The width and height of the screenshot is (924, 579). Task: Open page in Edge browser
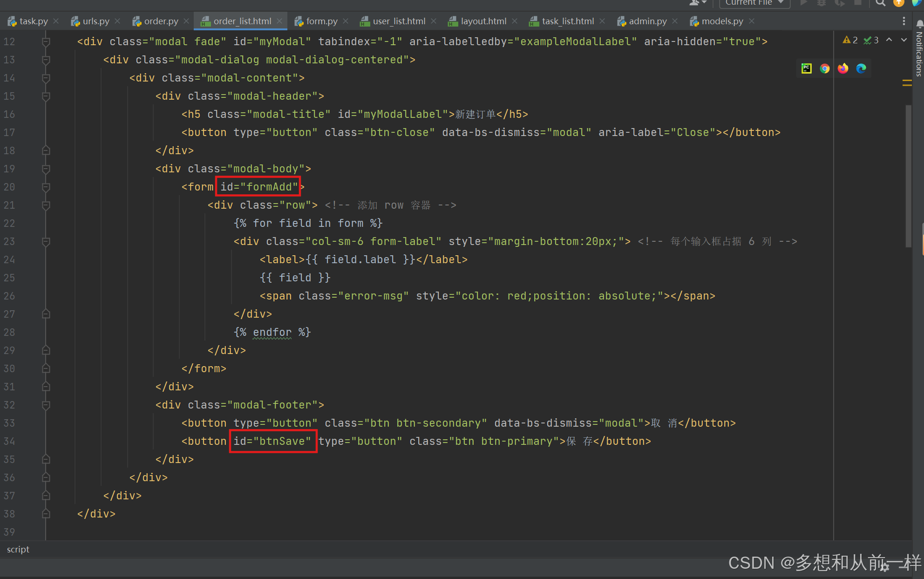pyautogui.click(x=861, y=68)
